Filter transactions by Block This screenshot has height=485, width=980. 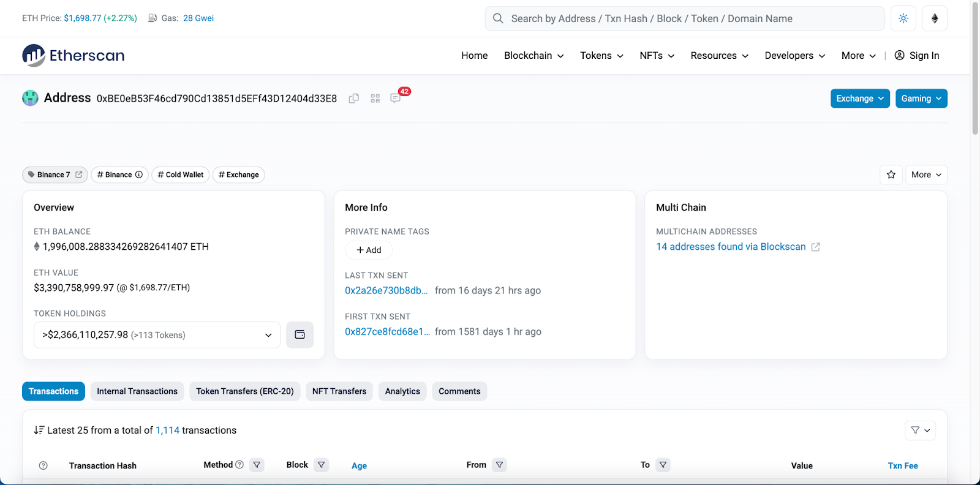click(322, 465)
